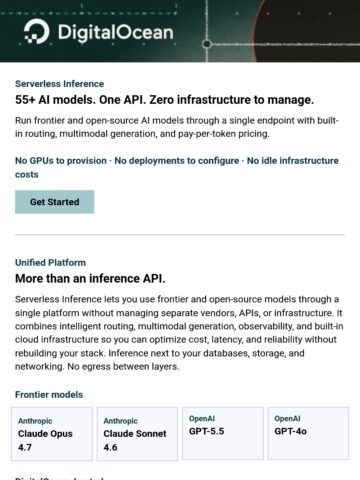Click the Serverless Inference section label
The image size is (360, 480).
pyautogui.click(x=59, y=84)
